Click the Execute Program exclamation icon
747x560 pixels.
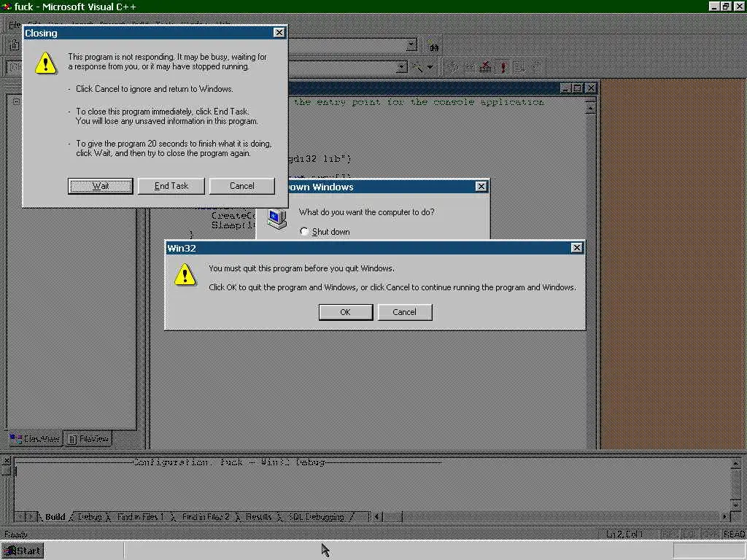click(503, 67)
